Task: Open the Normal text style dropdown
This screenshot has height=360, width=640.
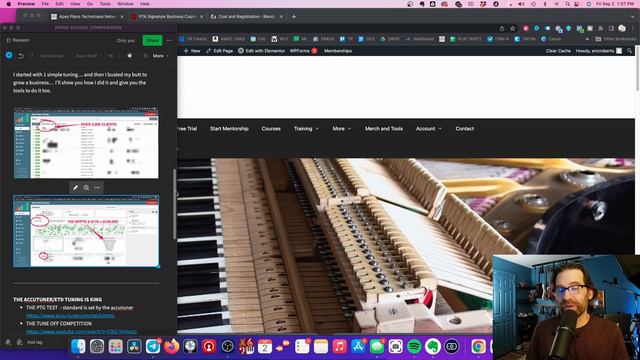Action: click(54, 56)
